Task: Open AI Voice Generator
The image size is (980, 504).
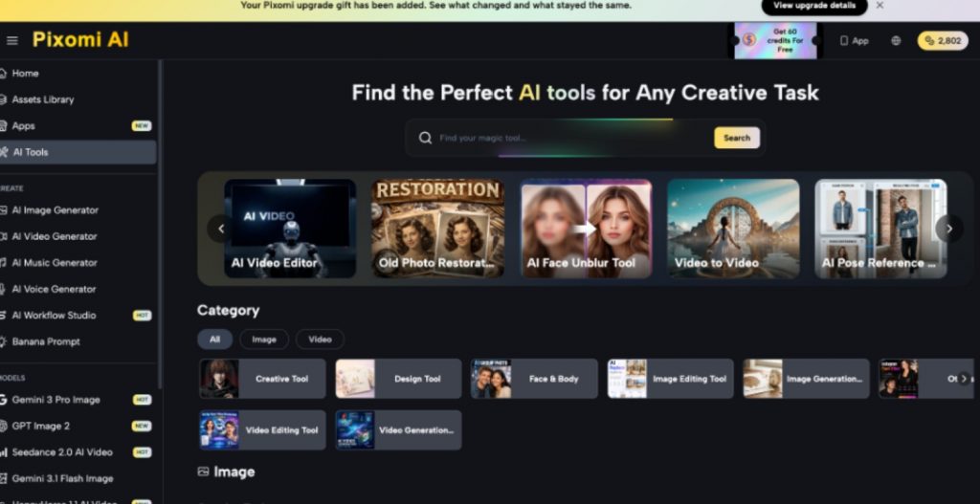Action: tap(78, 289)
